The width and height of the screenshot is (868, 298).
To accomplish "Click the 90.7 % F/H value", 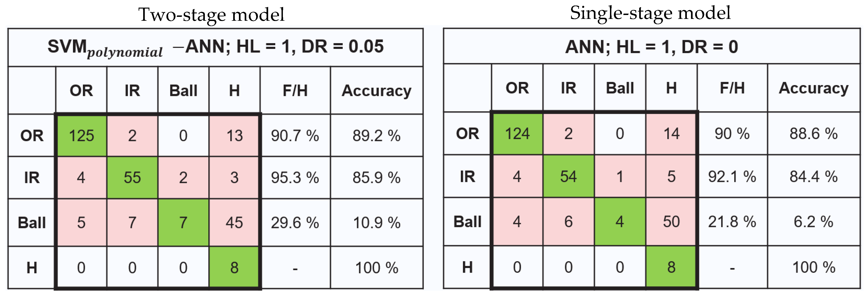I will 295,136.
